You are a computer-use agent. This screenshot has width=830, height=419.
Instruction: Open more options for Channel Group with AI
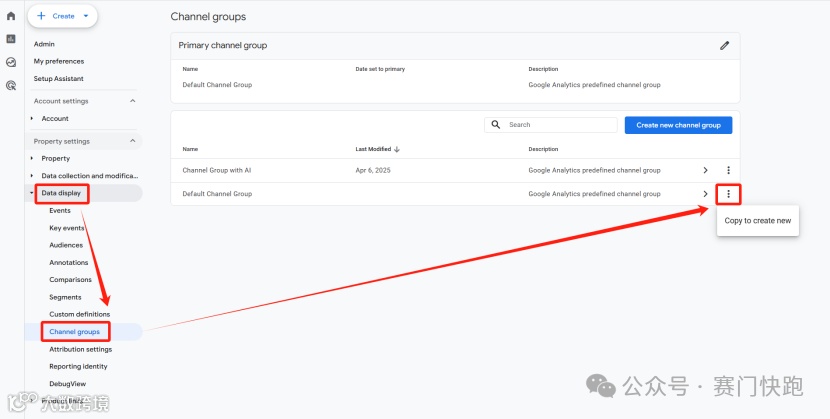pos(729,170)
